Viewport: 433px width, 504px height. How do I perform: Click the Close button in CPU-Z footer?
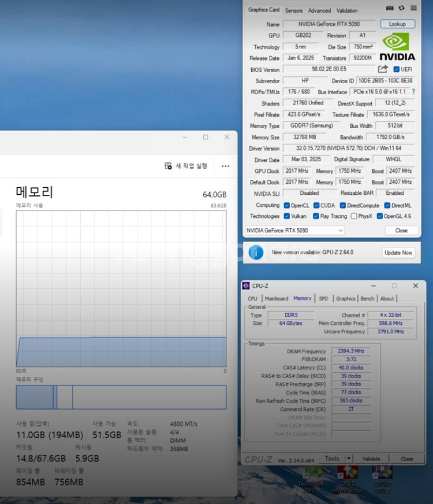(x=406, y=459)
